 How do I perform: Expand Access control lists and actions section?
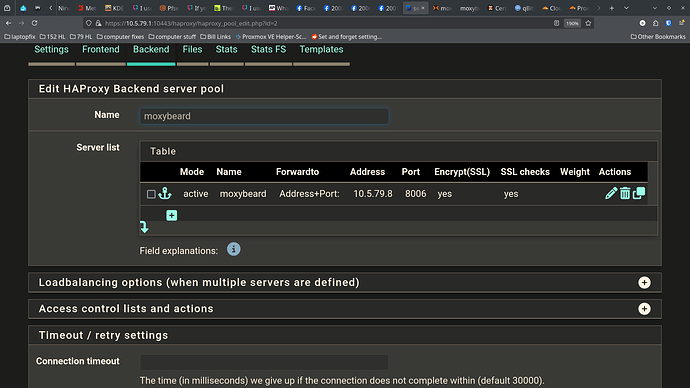644,309
